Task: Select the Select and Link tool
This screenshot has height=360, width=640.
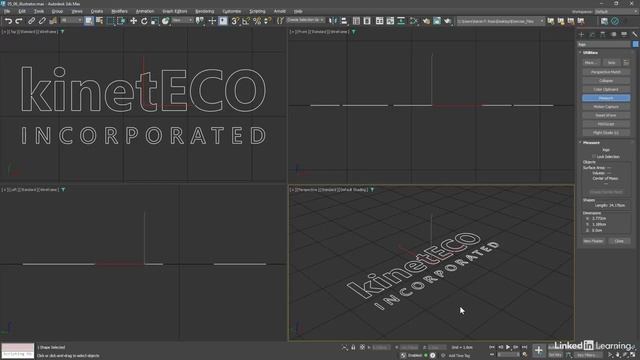Action: coord(31,21)
